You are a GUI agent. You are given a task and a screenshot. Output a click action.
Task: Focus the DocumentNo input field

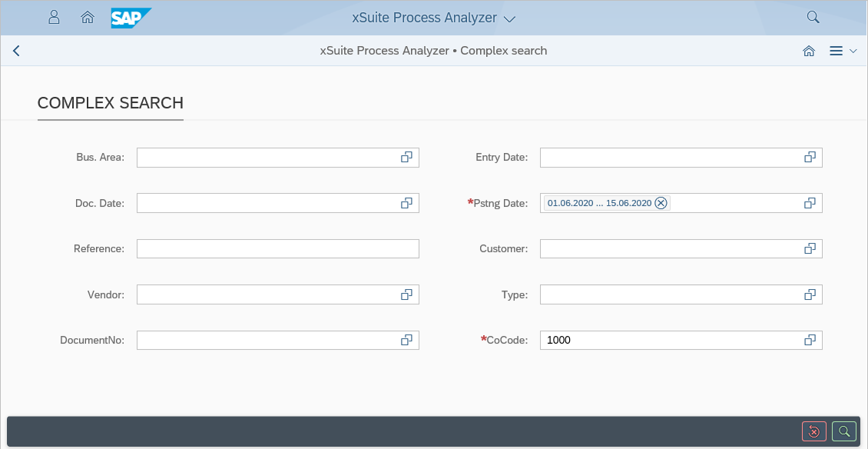[266, 340]
